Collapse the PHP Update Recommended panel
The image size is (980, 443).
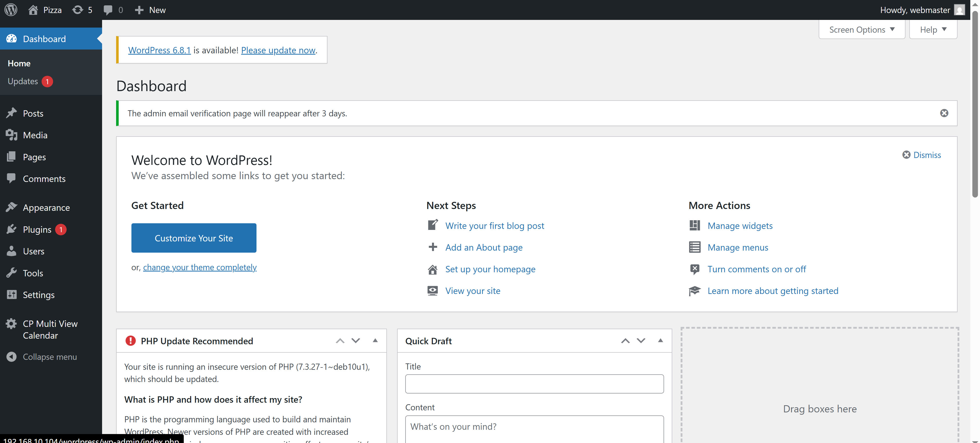tap(375, 341)
